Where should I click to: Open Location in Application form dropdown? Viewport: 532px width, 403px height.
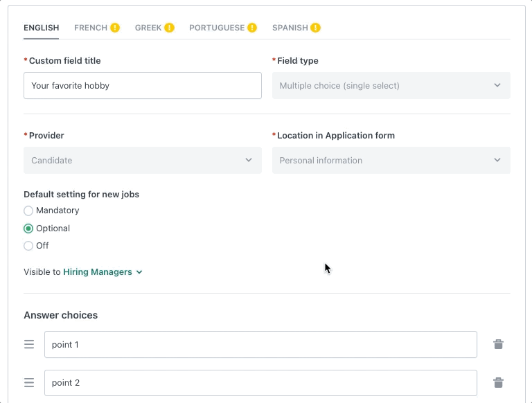(391, 161)
